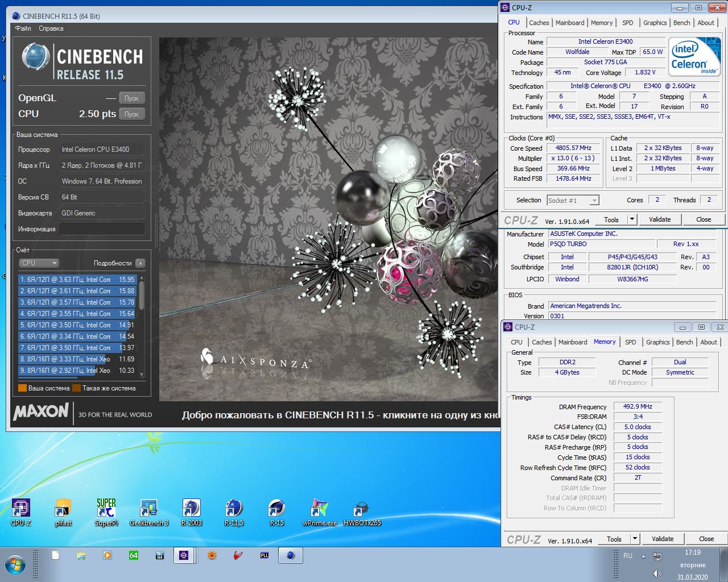Launch the R-15 desktop shortcut

(x=276, y=512)
